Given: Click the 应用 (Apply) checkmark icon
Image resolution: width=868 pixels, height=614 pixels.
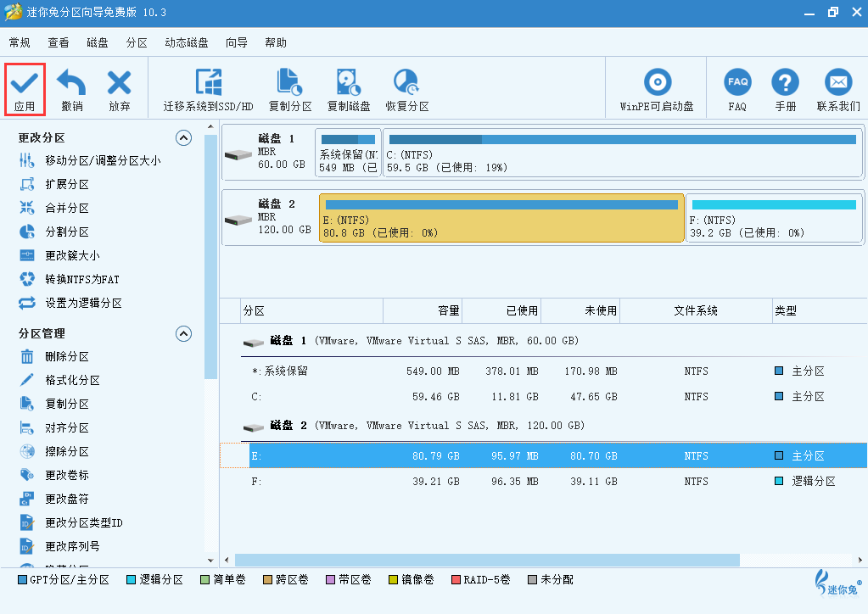Looking at the screenshot, I should (x=25, y=83).
